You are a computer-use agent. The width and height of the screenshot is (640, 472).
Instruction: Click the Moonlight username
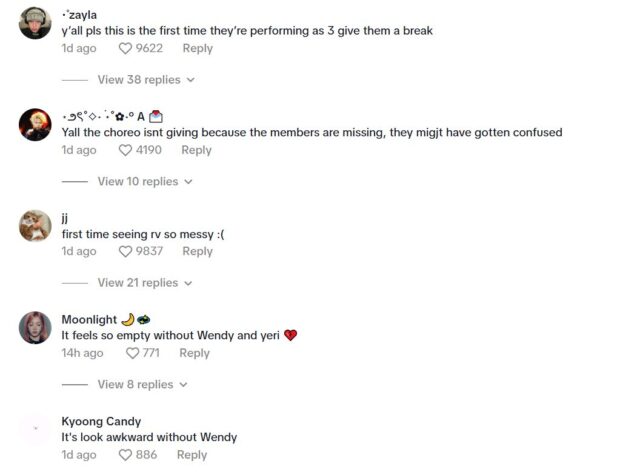(89, 320)
